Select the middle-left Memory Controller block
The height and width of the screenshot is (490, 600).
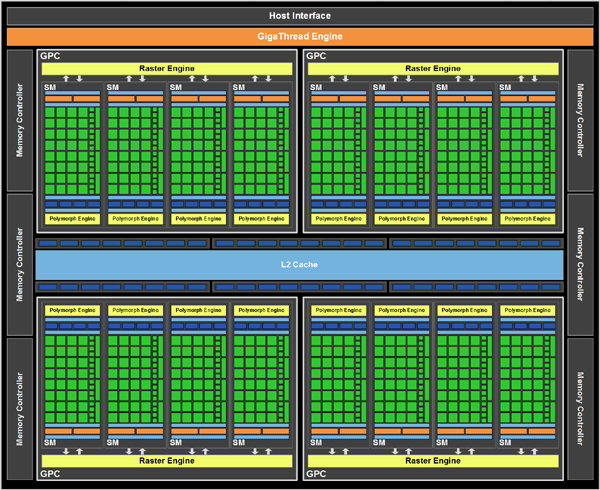[20, 265]
